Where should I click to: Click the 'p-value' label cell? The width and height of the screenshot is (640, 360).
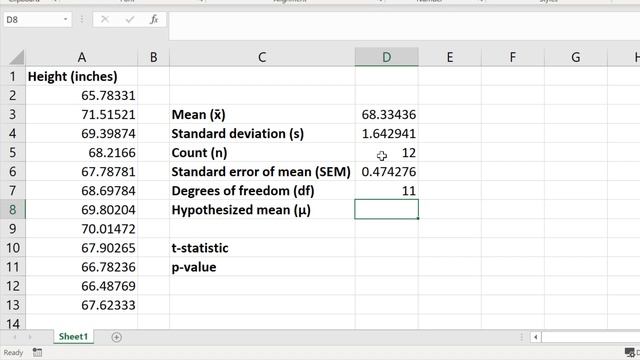262,267
